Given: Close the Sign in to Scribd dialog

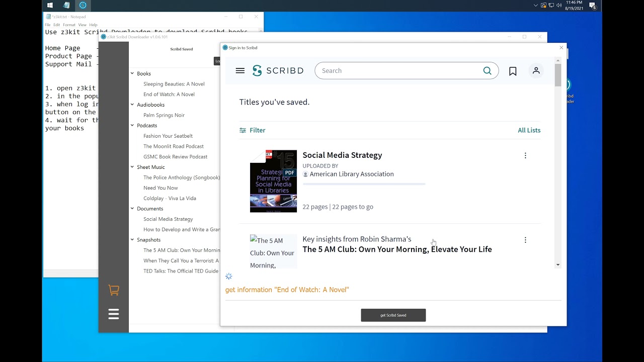Looking at the screenshot, I should point(561,48).
